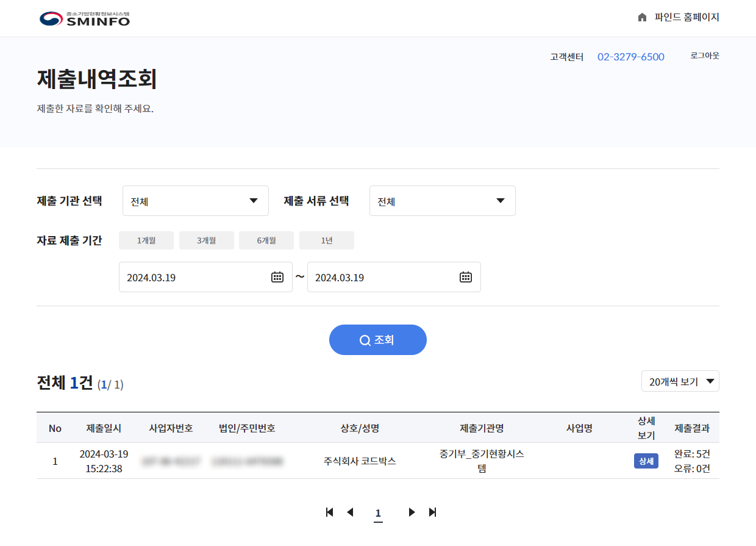Open the start date calendar icon
The width and height of the screenshot is (756, 546).
[x=277, y=277]
